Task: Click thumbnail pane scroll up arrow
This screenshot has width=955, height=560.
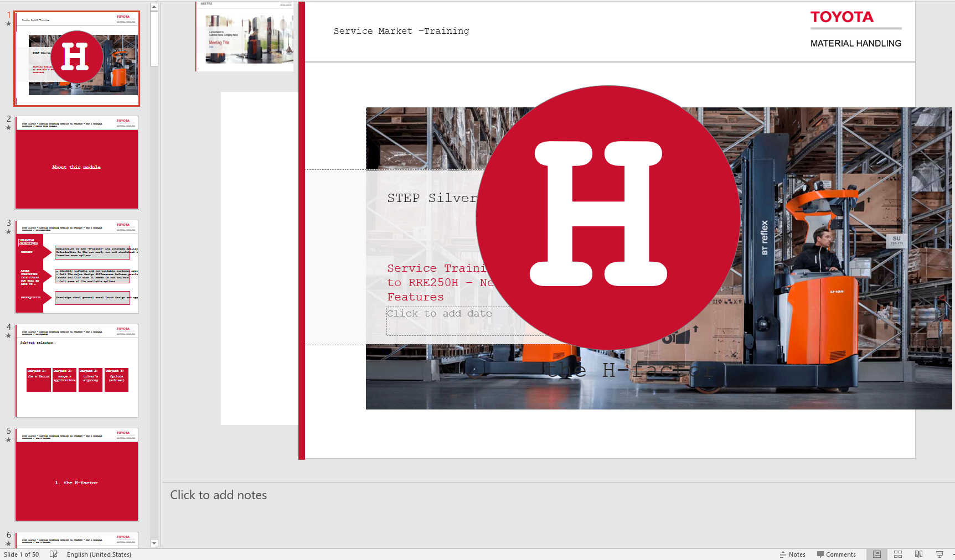Action: point(154,7)
